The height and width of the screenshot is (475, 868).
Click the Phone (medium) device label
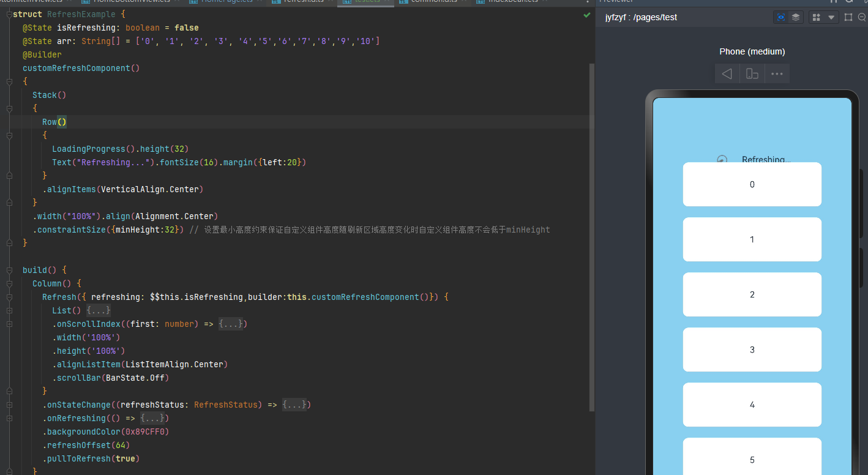[x=752, y=51]
